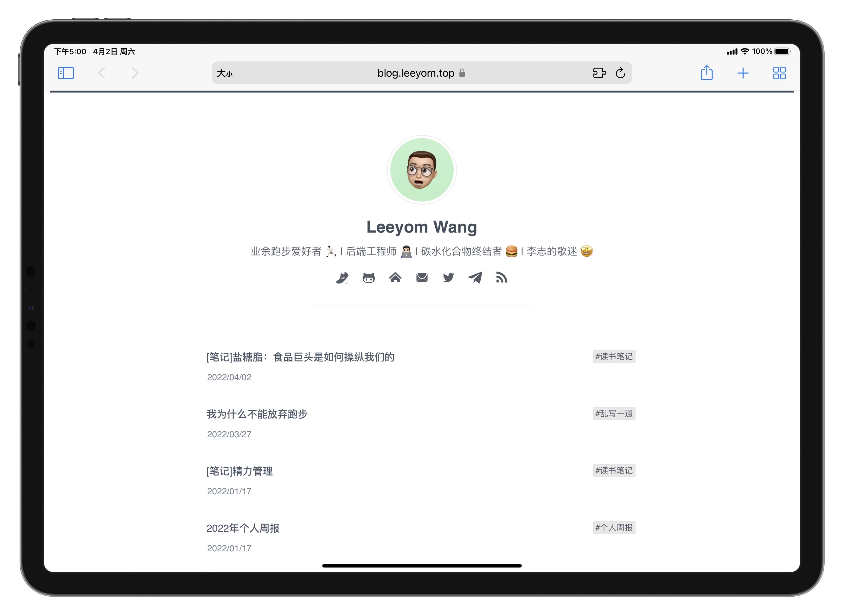The image size is (844, 616).
Task: Open a new tab with plus icon
Action: click(743, 73)
